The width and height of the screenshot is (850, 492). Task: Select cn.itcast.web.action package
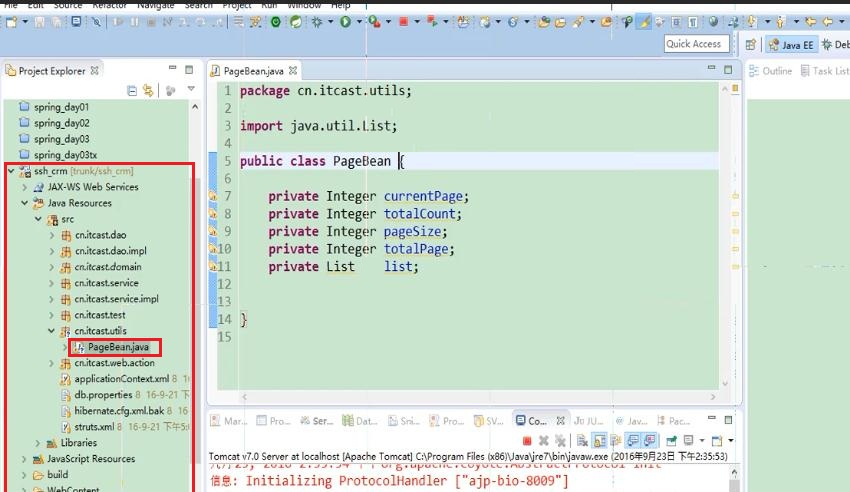point(114,362)
